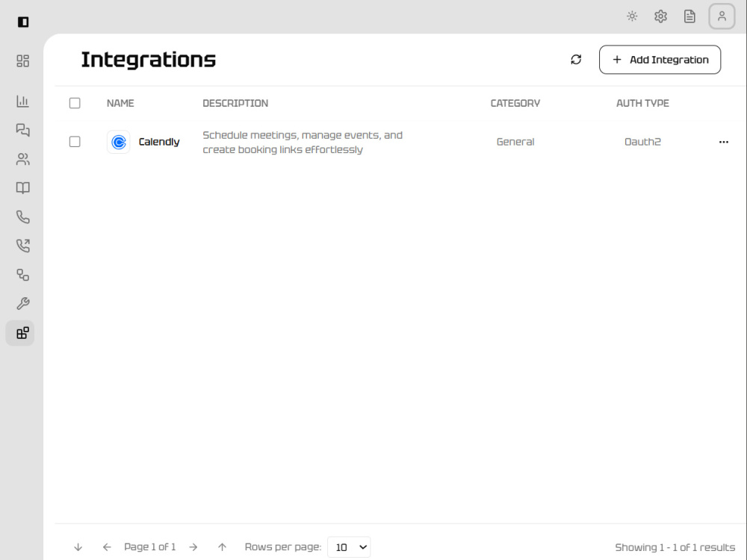
Task: Open the analytics bar chart icon
Action: 23,101
